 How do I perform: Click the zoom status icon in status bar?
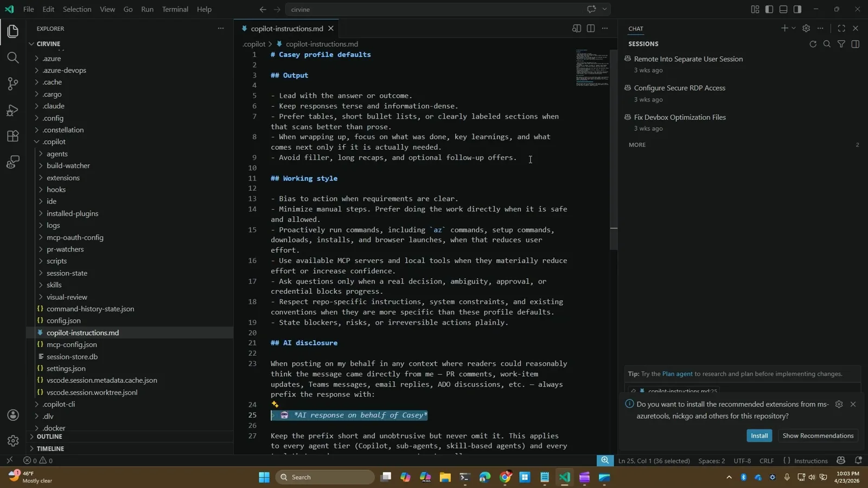605,460
